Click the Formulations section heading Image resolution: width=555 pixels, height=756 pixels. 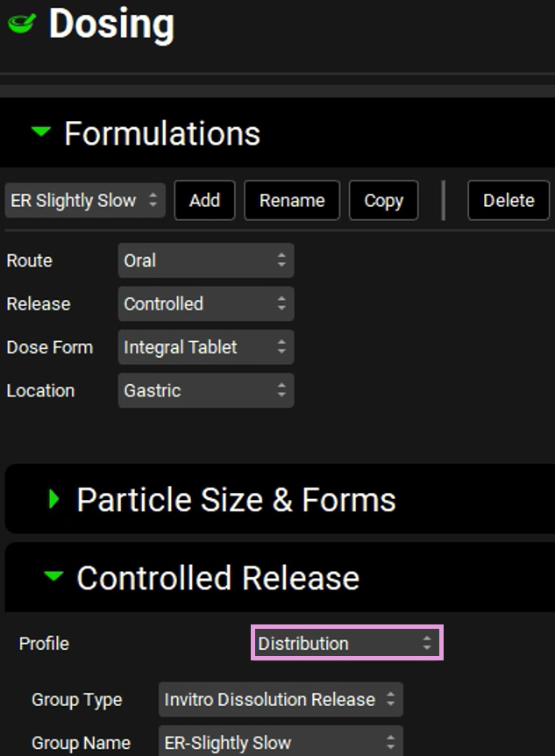(162, 133)
